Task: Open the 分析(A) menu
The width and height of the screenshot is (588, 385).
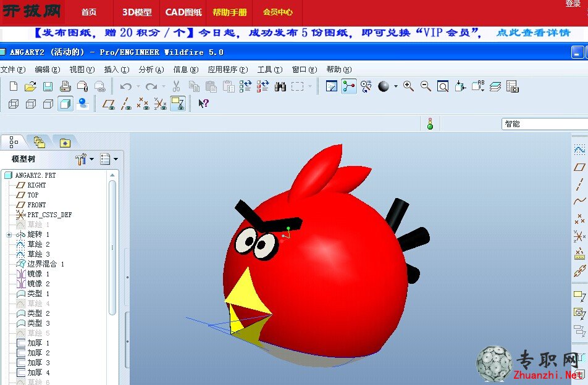Action: coord(151,70)
